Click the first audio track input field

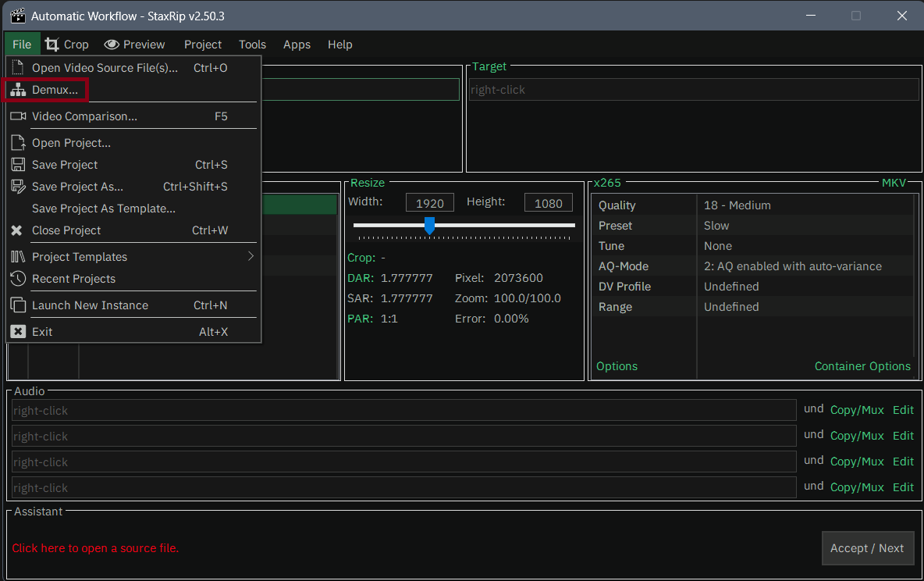click(403, 411)
